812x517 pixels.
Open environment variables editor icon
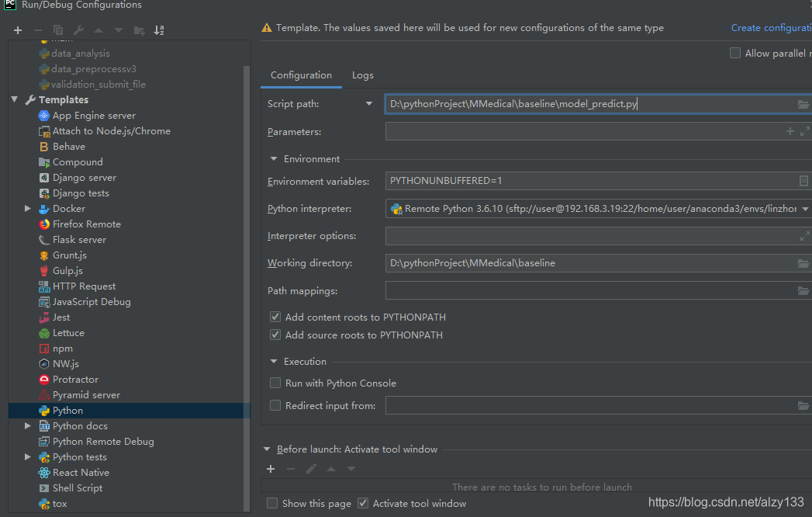pos(803,180)
